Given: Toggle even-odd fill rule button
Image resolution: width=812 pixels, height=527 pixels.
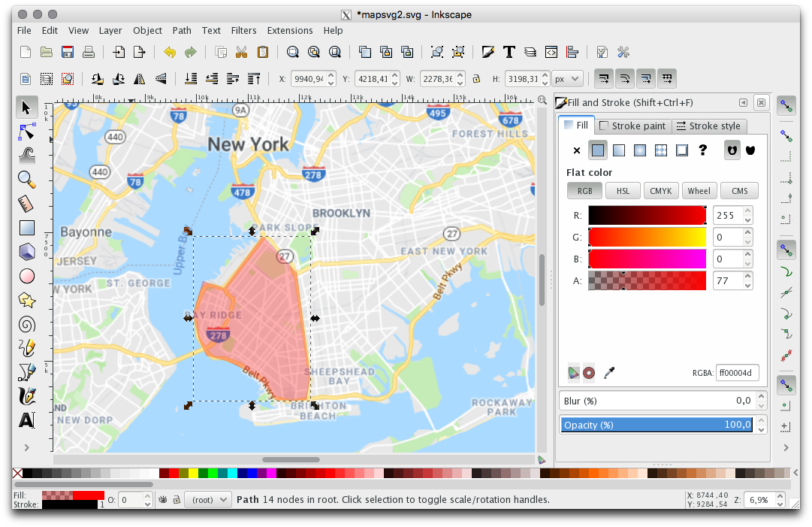Looking at the screenshot, I should [732, 150].
